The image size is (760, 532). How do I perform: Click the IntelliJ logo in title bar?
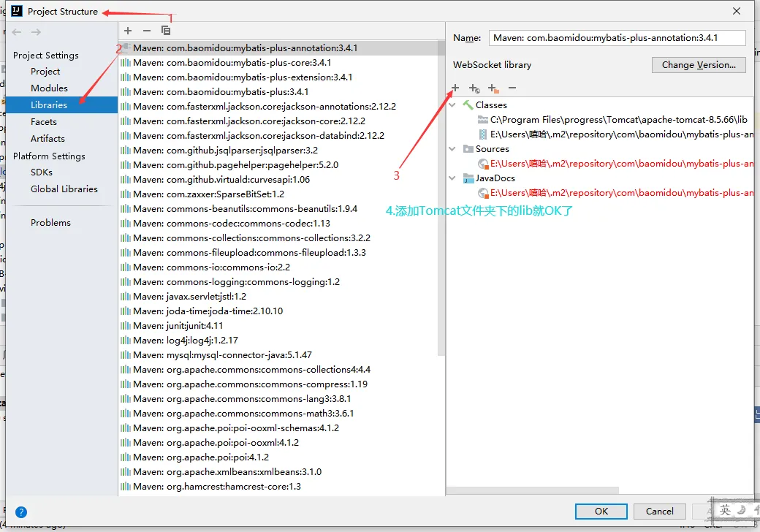pos(17,11)
